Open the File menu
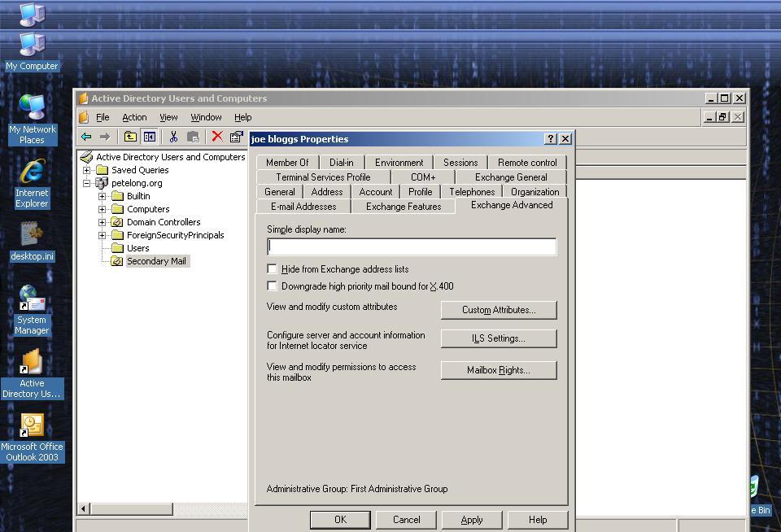The height and width of the screenshot is (532, 781). point(103,117)
